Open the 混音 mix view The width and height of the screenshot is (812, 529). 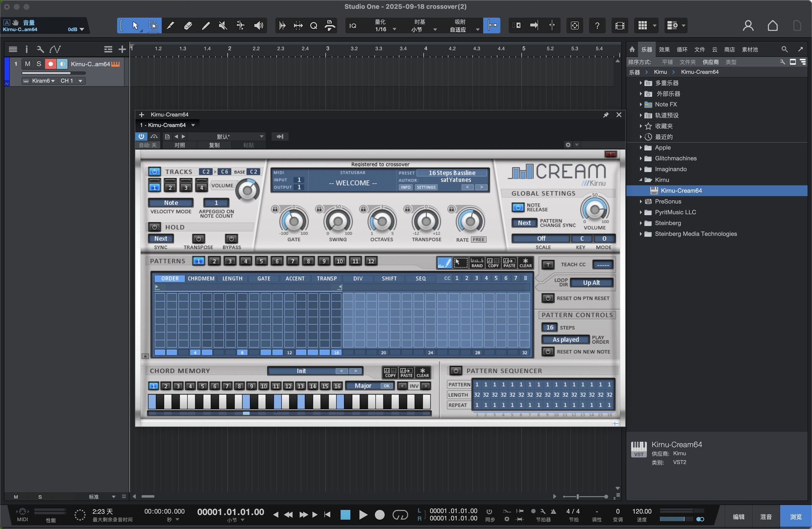766,517
